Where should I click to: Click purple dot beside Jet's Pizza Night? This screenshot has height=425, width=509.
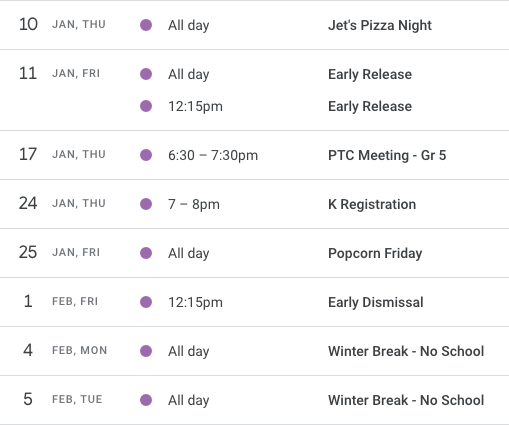[146, 25]
